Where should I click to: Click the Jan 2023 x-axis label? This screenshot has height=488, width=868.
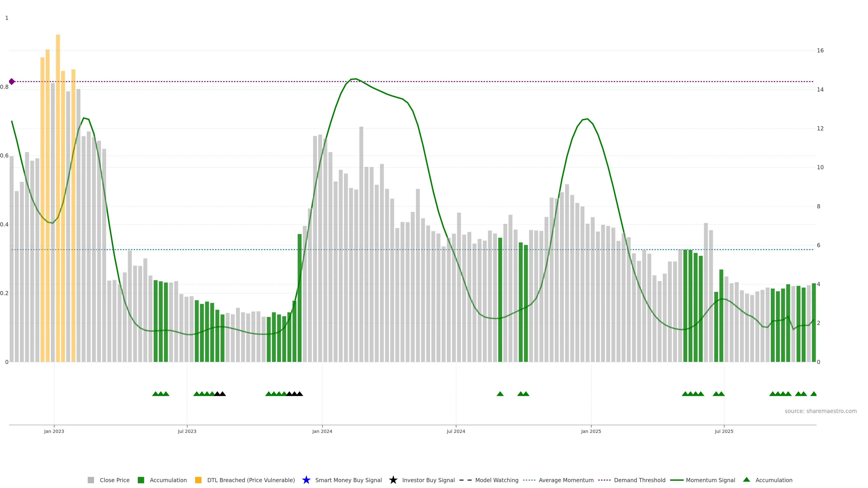(x=54, y=431)
